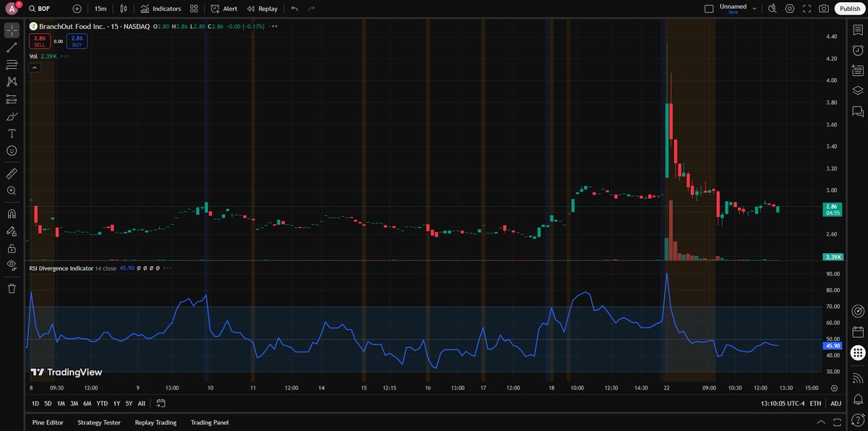Open the Fibonacci retracement tools
Viewport: 868px width, 431px height.
[12, 65]
